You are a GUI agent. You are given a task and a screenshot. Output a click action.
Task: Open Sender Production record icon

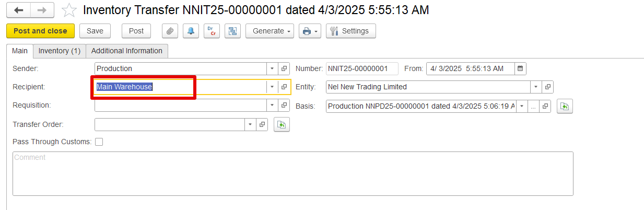pyautogui.click(x=284, y=68)
